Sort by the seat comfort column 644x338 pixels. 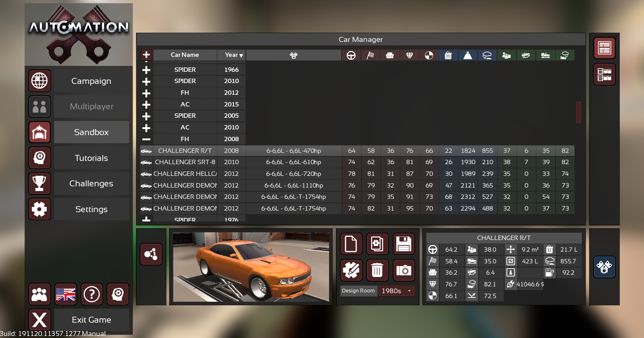point(390,55)
